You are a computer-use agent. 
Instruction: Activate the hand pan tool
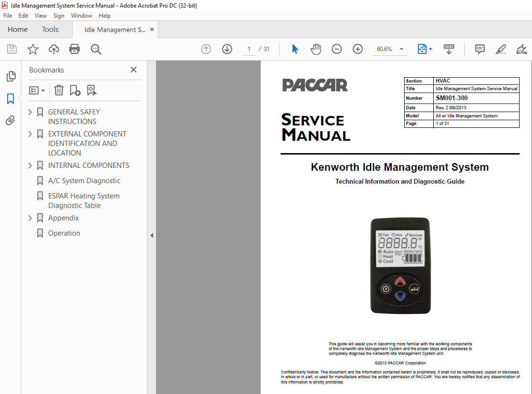[x=315, y=49]
